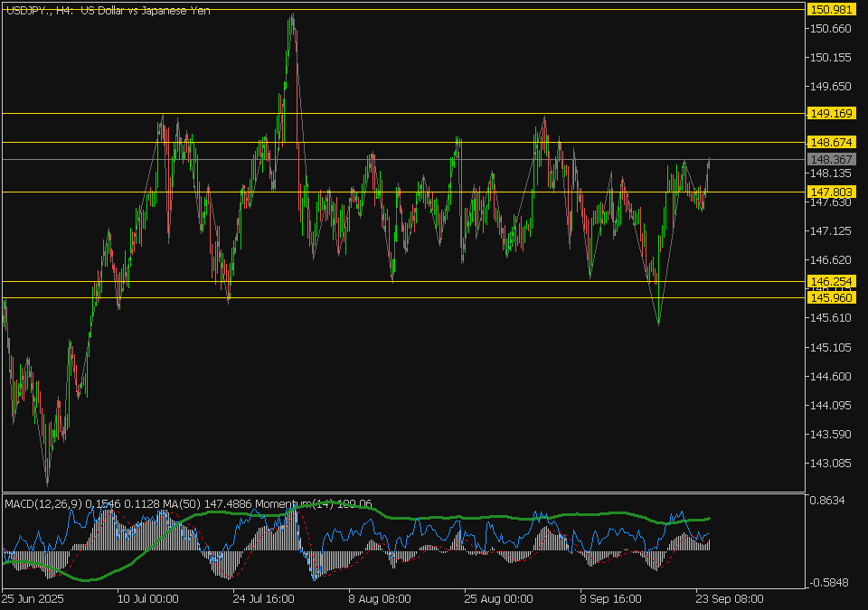868x610 pixels.
Task: Click the 145.105 price scale value
Action: 830,347
